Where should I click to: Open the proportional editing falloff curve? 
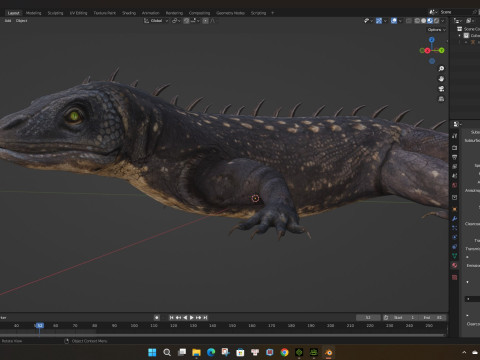213,21
